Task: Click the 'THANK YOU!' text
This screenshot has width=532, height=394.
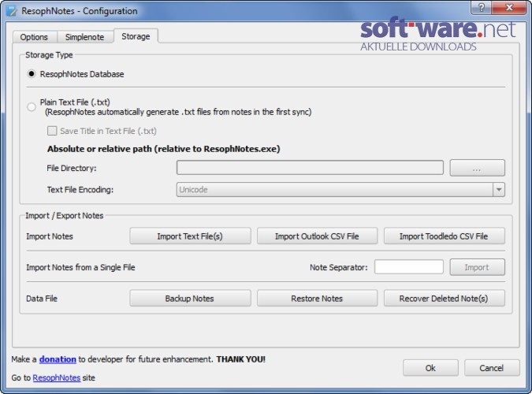Action: [x=241, y=359]
